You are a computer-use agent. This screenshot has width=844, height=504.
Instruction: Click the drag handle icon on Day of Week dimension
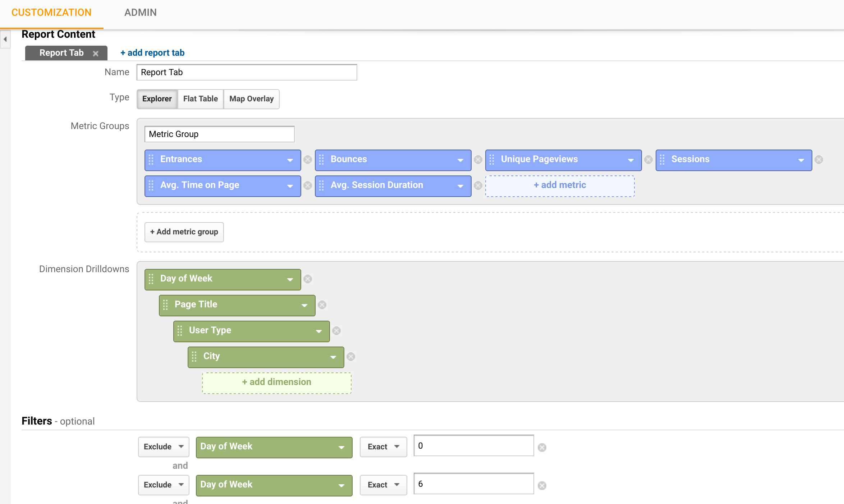point(152,278)
